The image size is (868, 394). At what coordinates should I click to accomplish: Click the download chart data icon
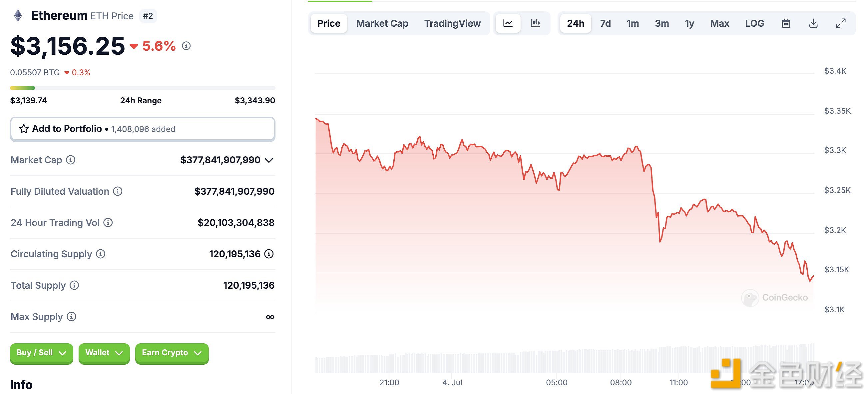pyautogui.click(x=813, y=23)
